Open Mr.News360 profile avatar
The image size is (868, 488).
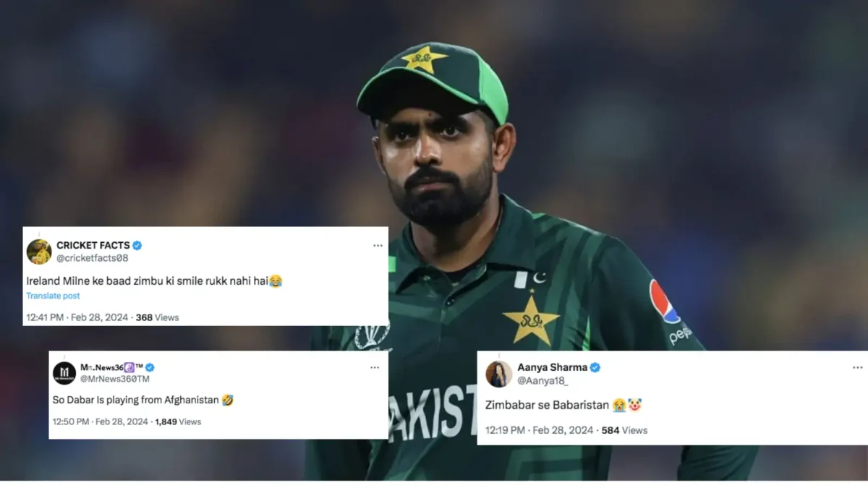(64, 373)
